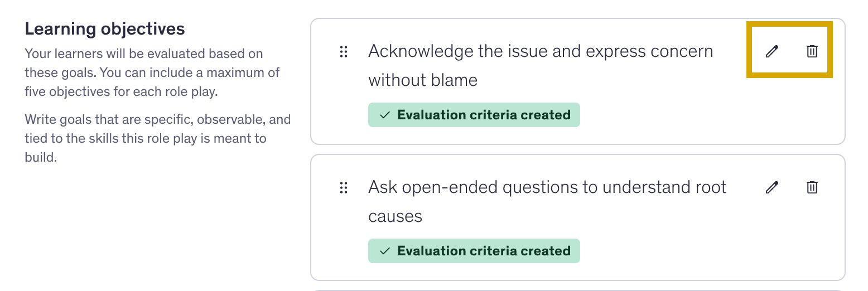Select the "Acknowledge the issue and express concern" text
The image size is (868, 291).
(x=541, y=51)
